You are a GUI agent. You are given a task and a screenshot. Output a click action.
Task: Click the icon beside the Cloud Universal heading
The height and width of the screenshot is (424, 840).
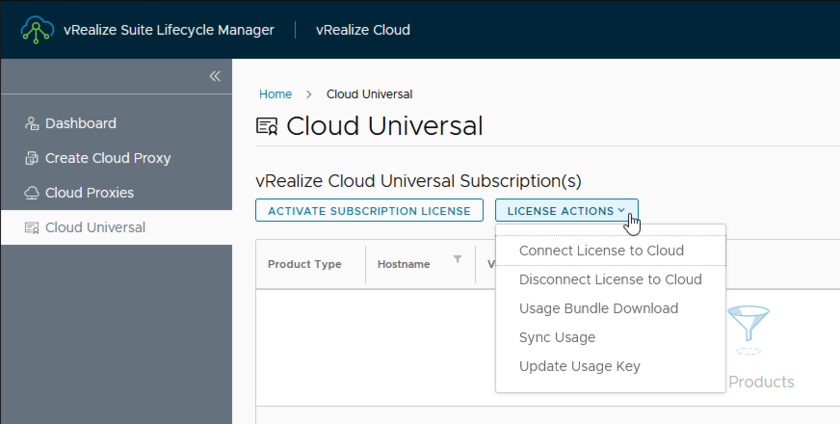click(267, 127)
